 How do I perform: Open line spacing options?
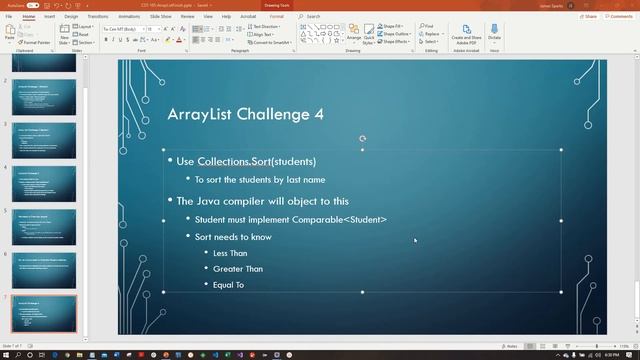[239, 29]
